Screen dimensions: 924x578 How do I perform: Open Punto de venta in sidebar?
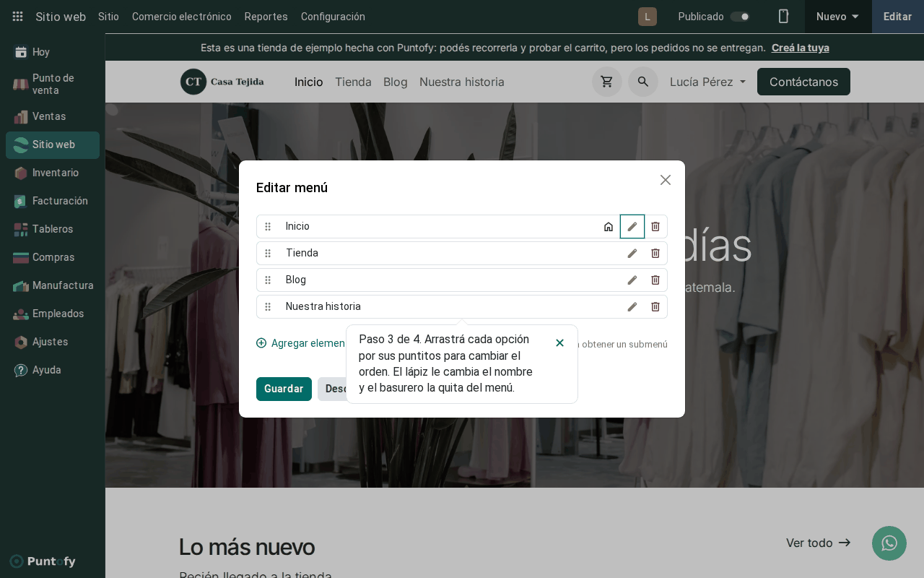(53, 84)
